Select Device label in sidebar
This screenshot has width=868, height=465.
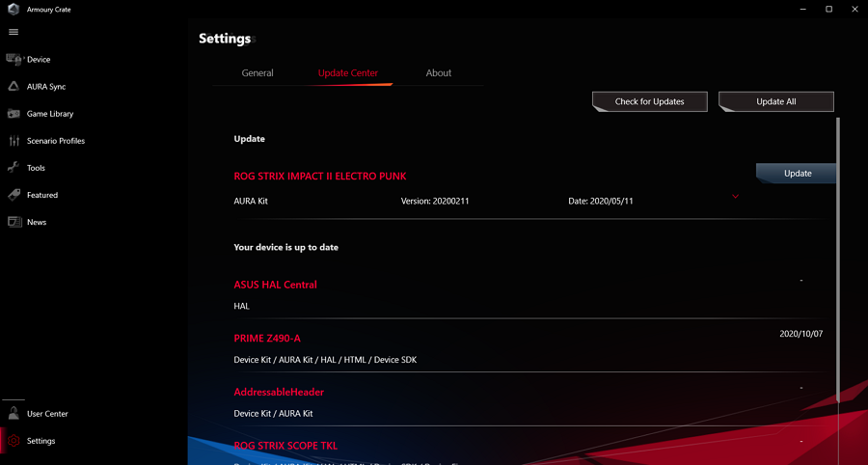pyautogui.click(x=39, y=59)
